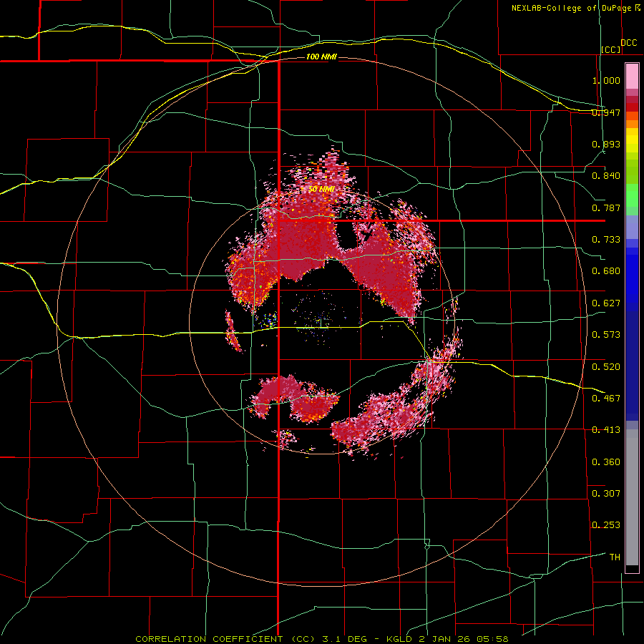Select the 0.733 color scale value

click(x=606, y=240)
